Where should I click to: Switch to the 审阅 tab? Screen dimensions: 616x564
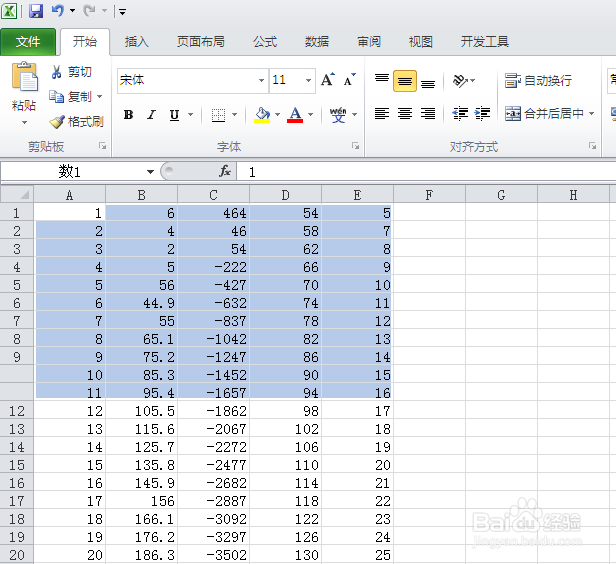[x=369, y=42]
